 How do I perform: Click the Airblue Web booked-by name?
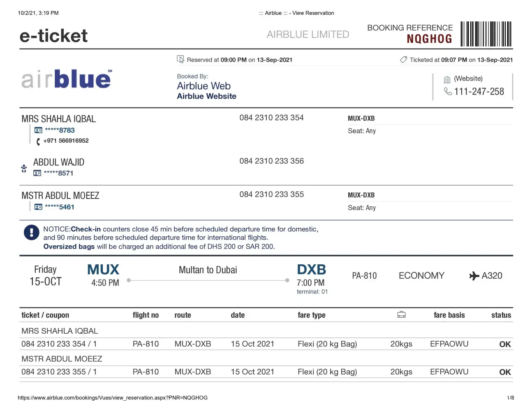coord(204,86)
